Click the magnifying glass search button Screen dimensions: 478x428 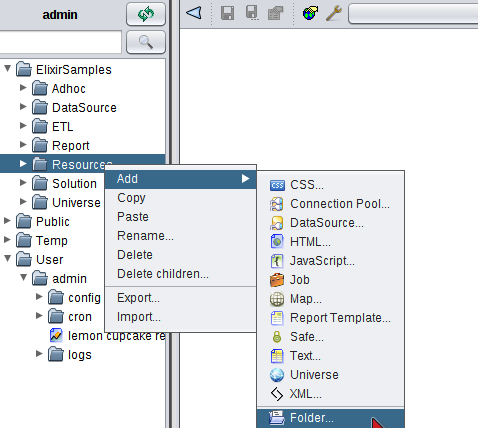[x=146, y=42]
